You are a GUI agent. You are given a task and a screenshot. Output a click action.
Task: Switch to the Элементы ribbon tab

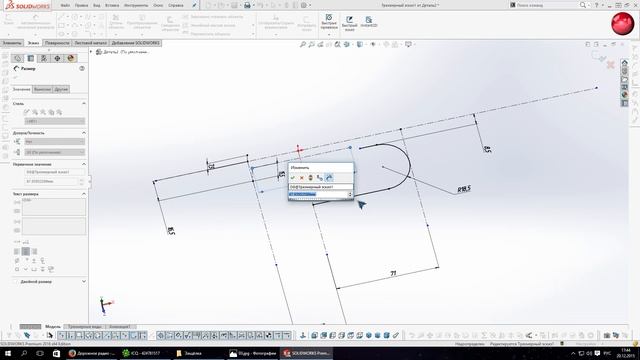(x=12, y=43)
